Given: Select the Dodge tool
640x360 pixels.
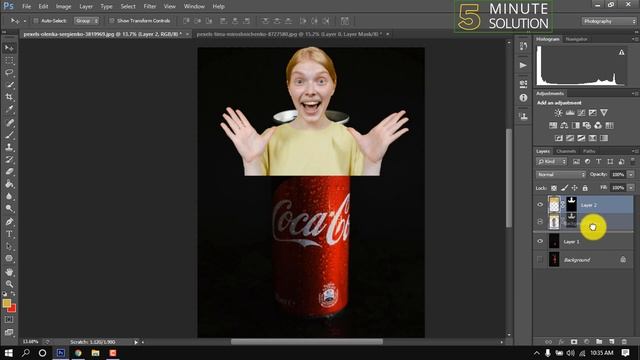Looking at the screenshot, I should click(9, 209).
